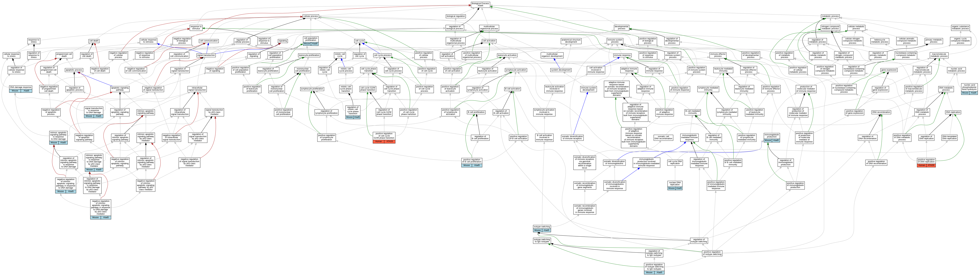Select the 'macromolecule metabolic process' node
This screenshot has width=980, height=276.
(x=939, y=55)
